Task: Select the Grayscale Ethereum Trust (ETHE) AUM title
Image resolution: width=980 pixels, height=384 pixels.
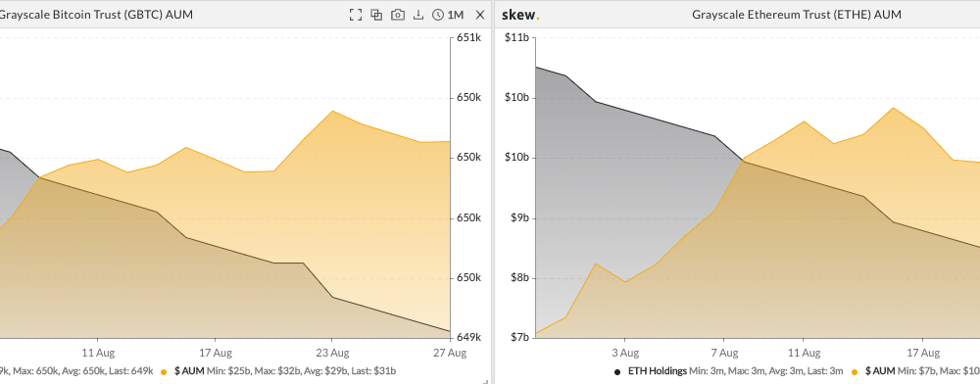Action: 797,15
